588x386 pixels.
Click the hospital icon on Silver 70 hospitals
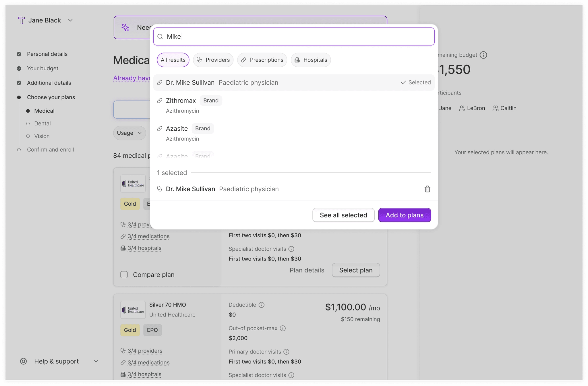point(123,375)
